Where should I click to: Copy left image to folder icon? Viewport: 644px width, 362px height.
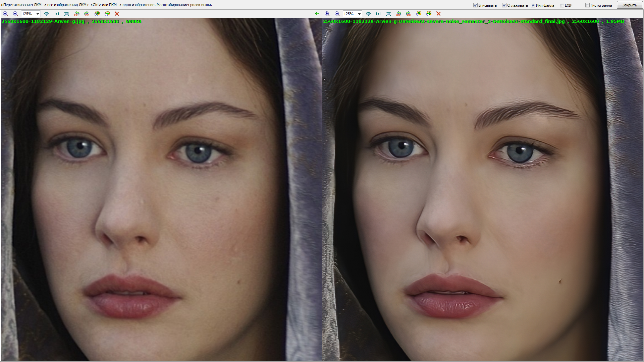tap(97, 14)
